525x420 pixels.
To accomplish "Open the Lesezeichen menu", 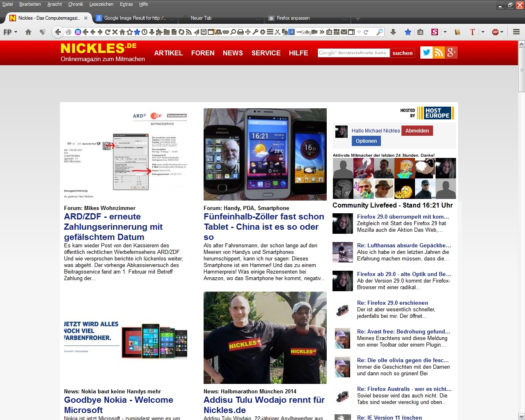I will tap(101, 4).
